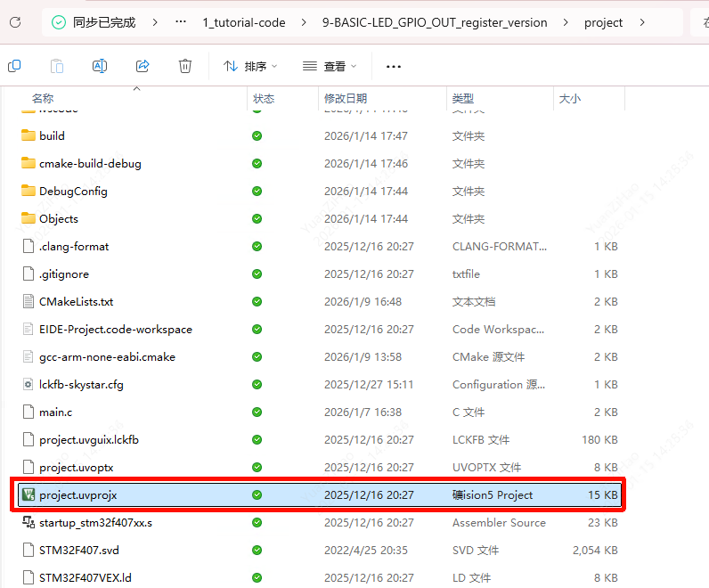Select the project.uvprojx Keil file icon

point(28,494)
